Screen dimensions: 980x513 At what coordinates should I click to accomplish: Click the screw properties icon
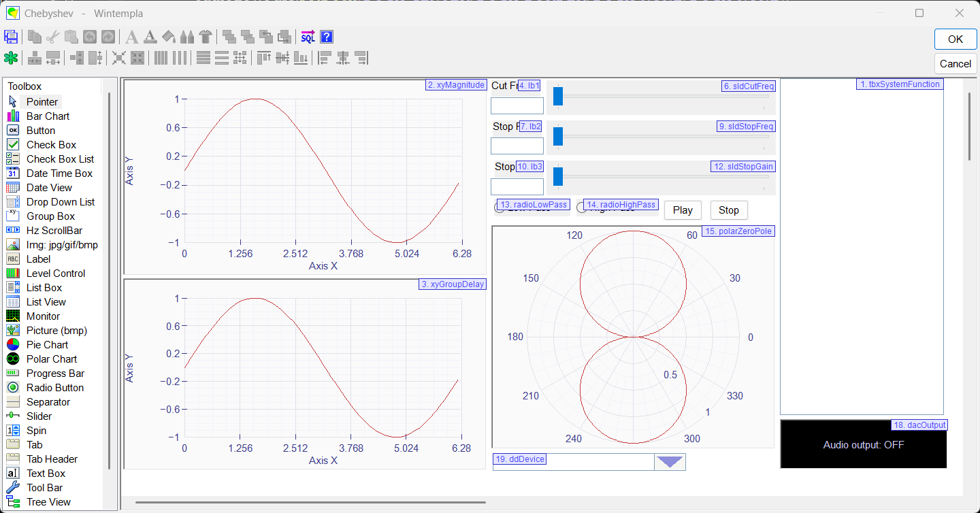(206, 37)
